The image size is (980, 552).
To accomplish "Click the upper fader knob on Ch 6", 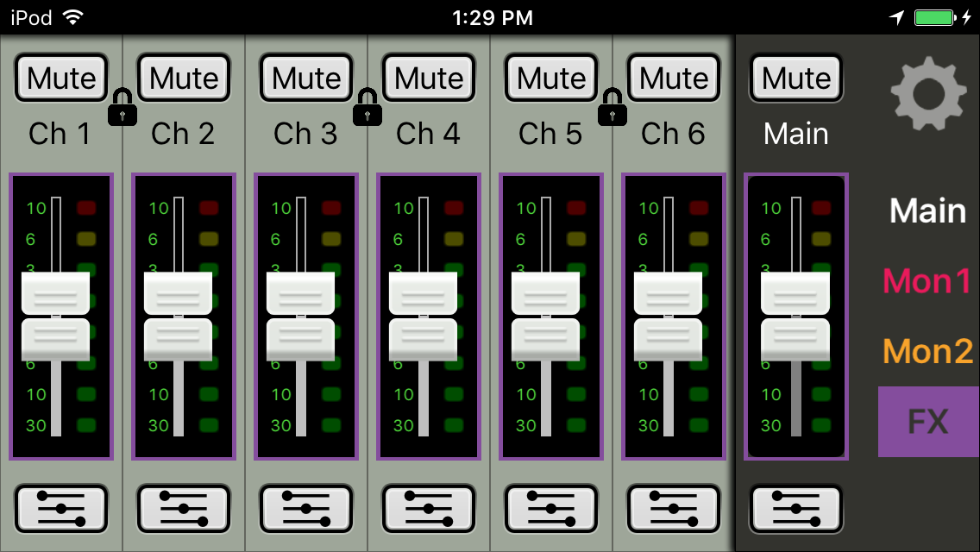I will coord(668,293).
